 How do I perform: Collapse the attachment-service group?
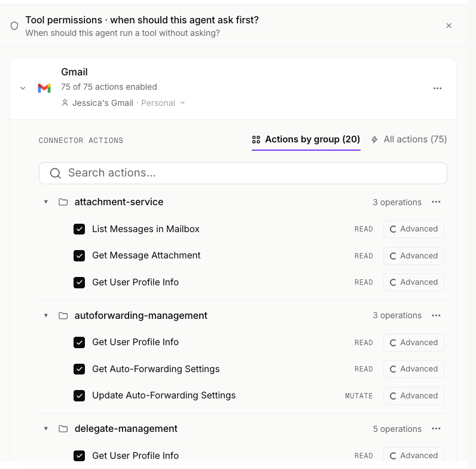pyautogui.click(x=46, y=202)
